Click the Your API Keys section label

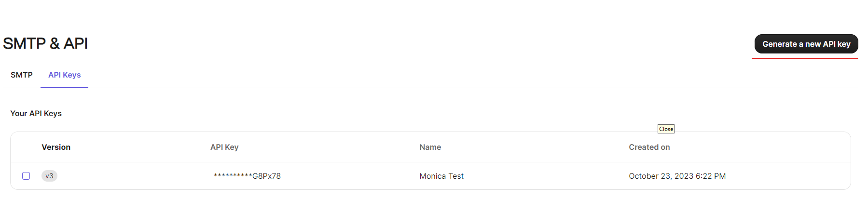(x=36, y=113)
